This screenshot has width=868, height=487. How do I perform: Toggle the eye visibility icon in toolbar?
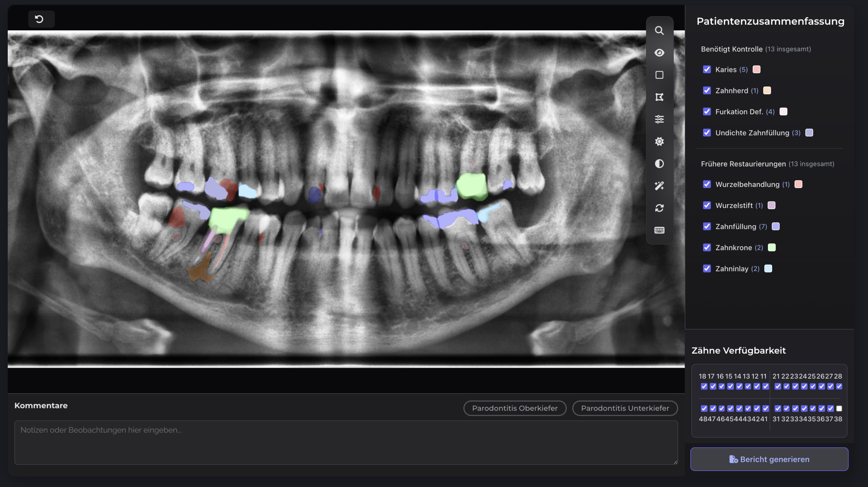pos(659,53)
